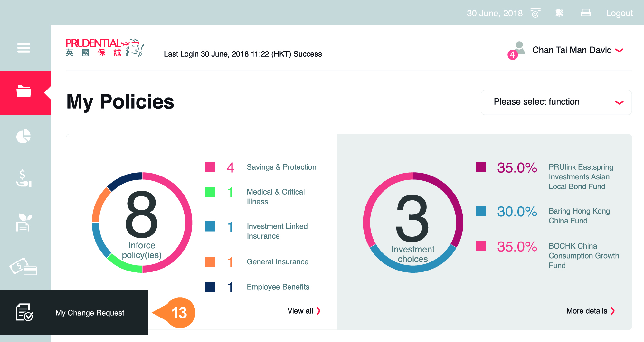Click More details for investment choices

(x=591, y=311)
